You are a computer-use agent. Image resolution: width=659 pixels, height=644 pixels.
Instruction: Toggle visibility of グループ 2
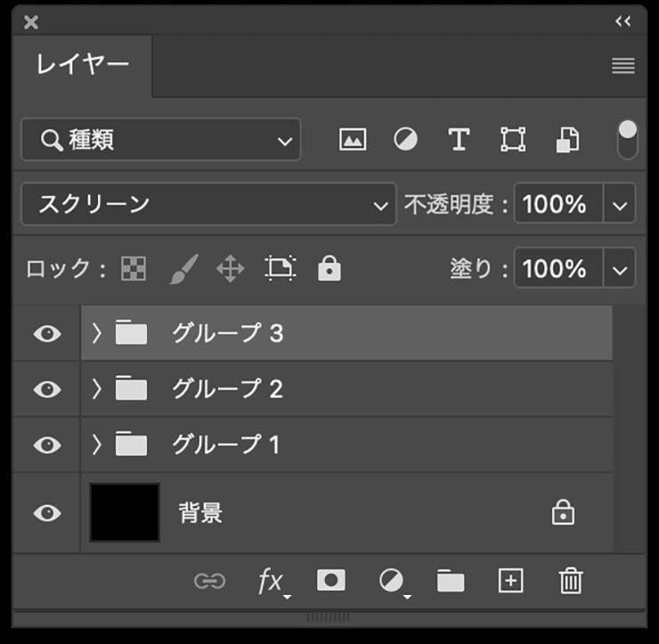point(47,389)
